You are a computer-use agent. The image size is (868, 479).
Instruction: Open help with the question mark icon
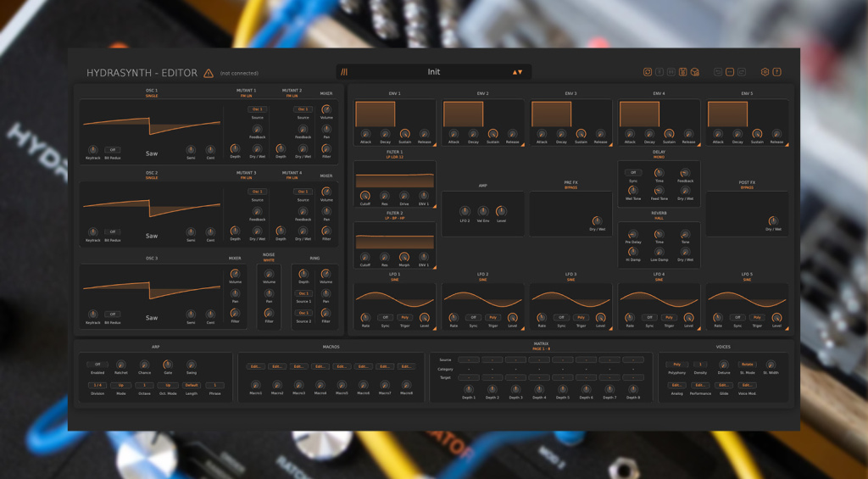click(777, 72)
